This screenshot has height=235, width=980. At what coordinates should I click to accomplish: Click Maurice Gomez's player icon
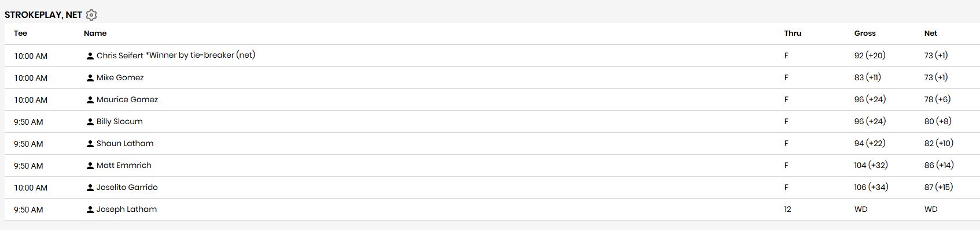pos(90,100)
